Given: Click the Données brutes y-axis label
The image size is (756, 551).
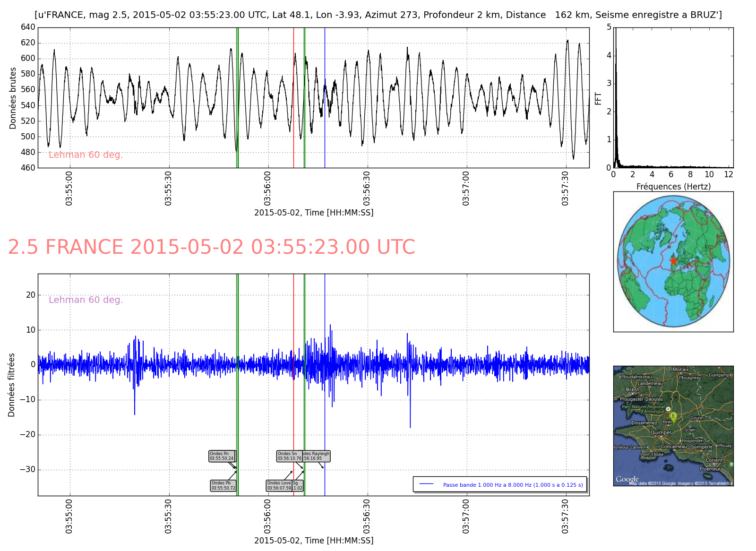Looking at the screenshot, I should pos(13,98).
